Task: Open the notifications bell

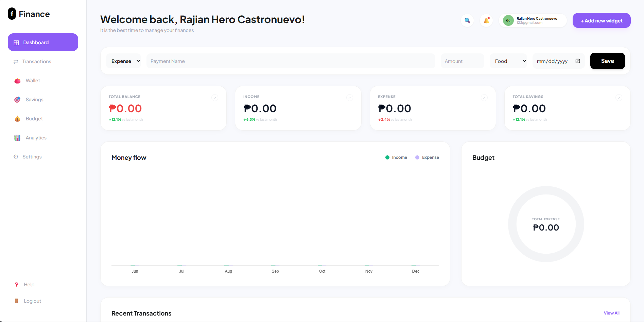Action: pyautogui.click(x=486, y=20)
